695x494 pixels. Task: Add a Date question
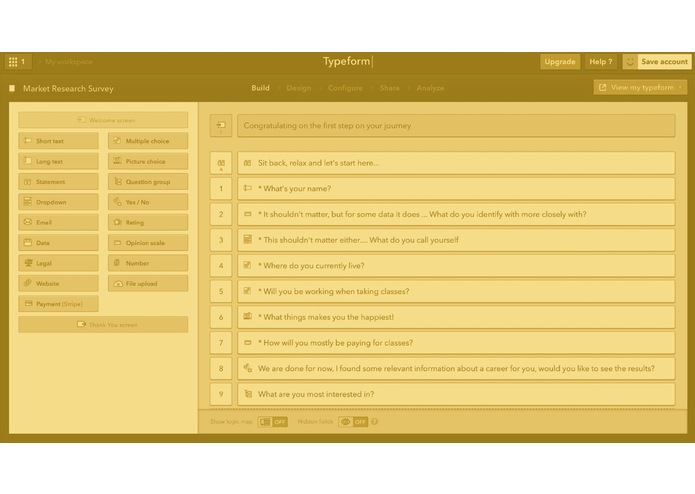pyautogui.click(x=59, y=243)
